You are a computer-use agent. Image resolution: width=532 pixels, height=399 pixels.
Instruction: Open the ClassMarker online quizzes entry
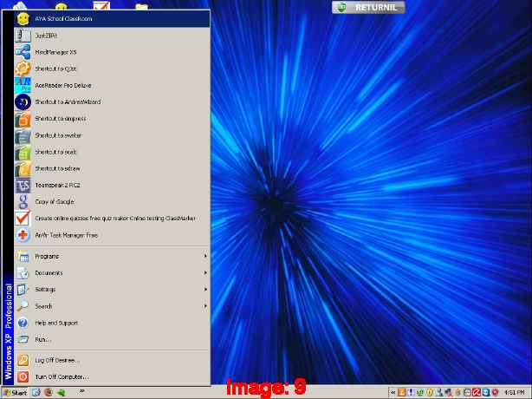(x=112, y=219)
